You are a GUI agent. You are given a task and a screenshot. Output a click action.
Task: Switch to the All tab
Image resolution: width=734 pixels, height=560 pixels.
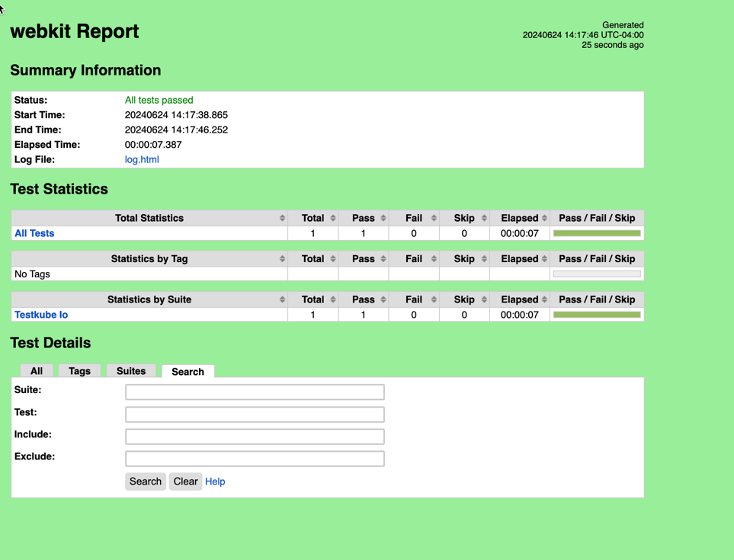coord(36,371)
